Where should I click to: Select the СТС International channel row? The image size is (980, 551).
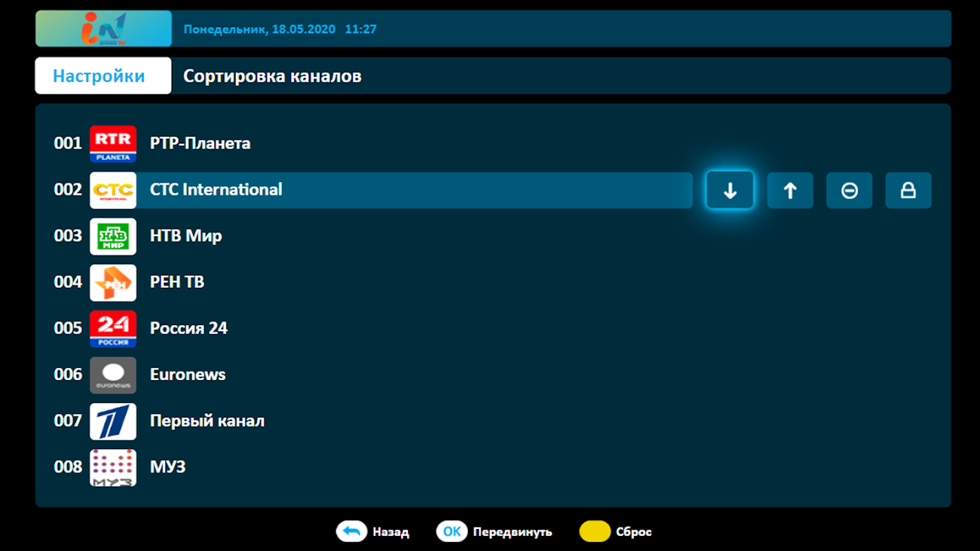(x=373, y=190)
